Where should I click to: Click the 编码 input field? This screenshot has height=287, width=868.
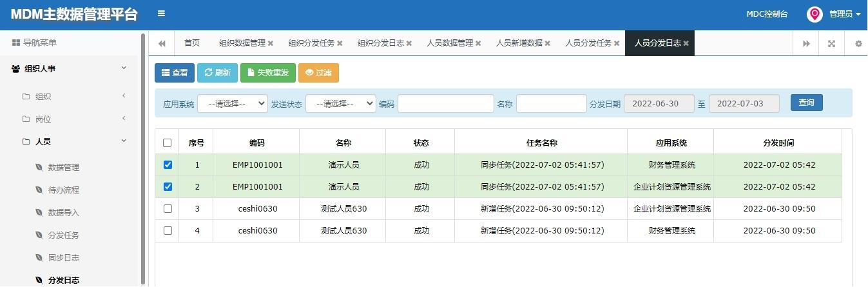(446, 103)
